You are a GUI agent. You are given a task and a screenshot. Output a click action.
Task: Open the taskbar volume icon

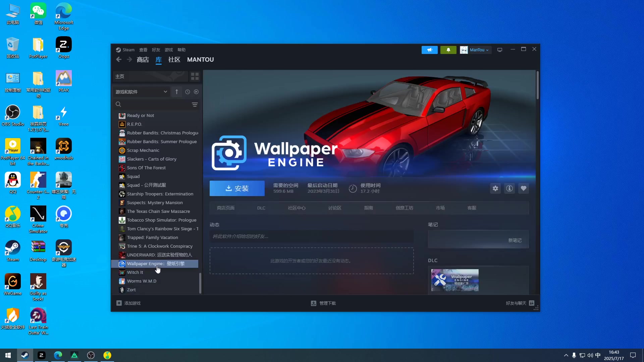click(x=590, y=355)
